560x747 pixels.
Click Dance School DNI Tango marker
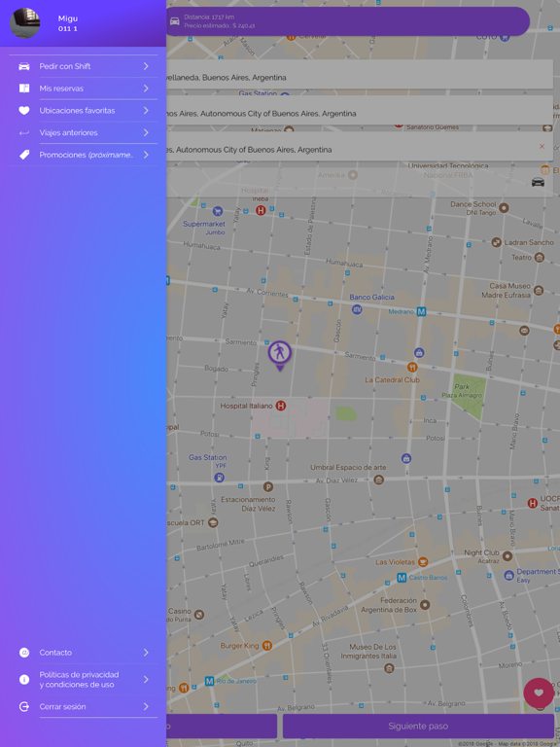[x=504, y=208]
